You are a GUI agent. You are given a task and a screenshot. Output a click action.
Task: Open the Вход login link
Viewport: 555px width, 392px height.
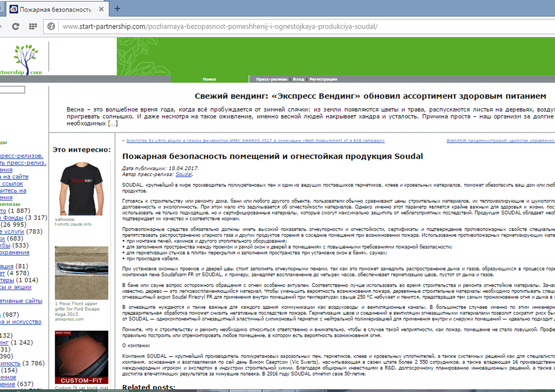coord(299,79)
